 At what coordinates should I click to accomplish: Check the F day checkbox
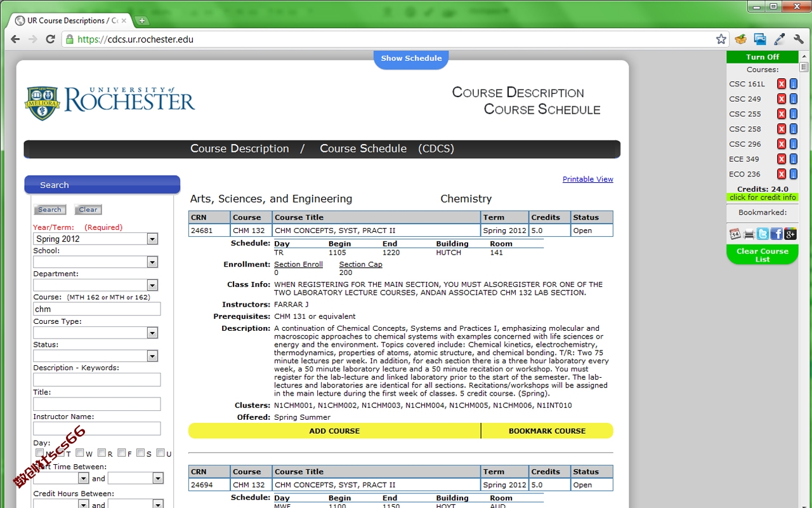point(122,453)
